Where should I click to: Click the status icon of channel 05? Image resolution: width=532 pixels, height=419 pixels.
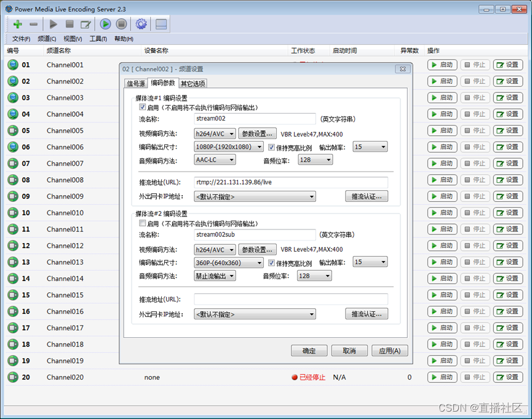(13, 130)
